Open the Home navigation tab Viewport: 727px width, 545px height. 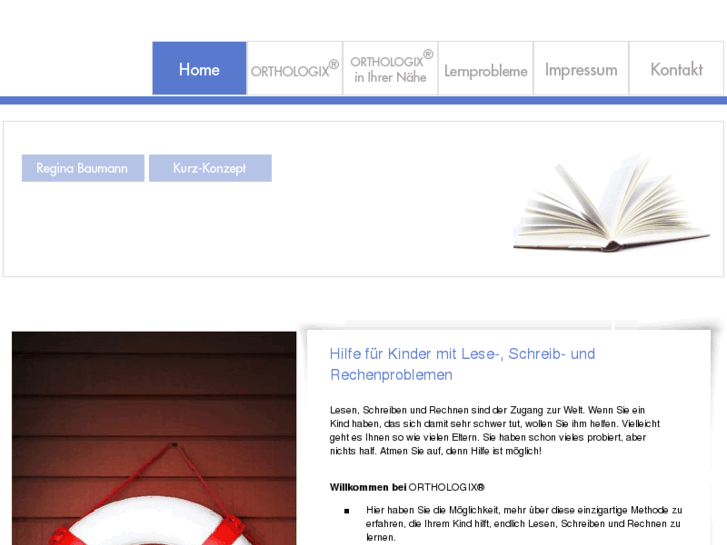[x=199, y=68]
